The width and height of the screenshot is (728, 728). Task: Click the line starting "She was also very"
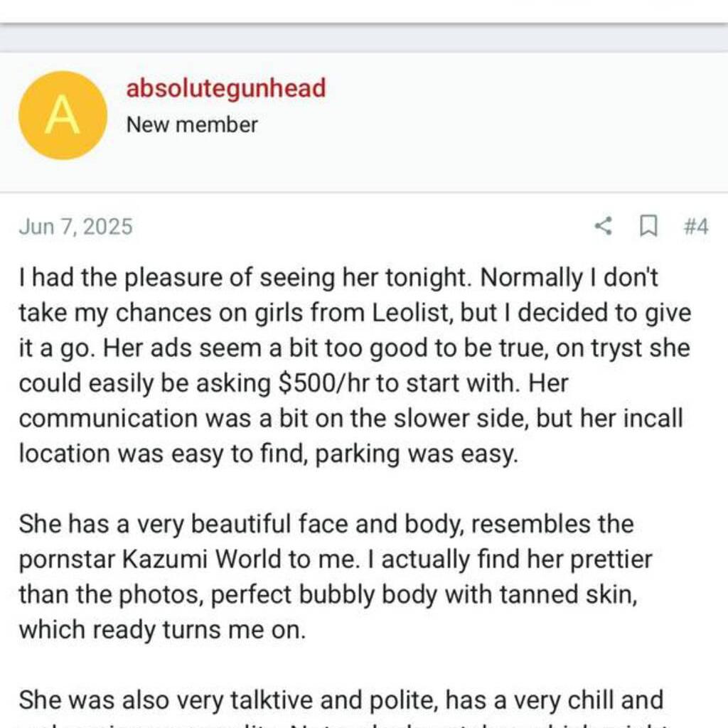[340, 699]
